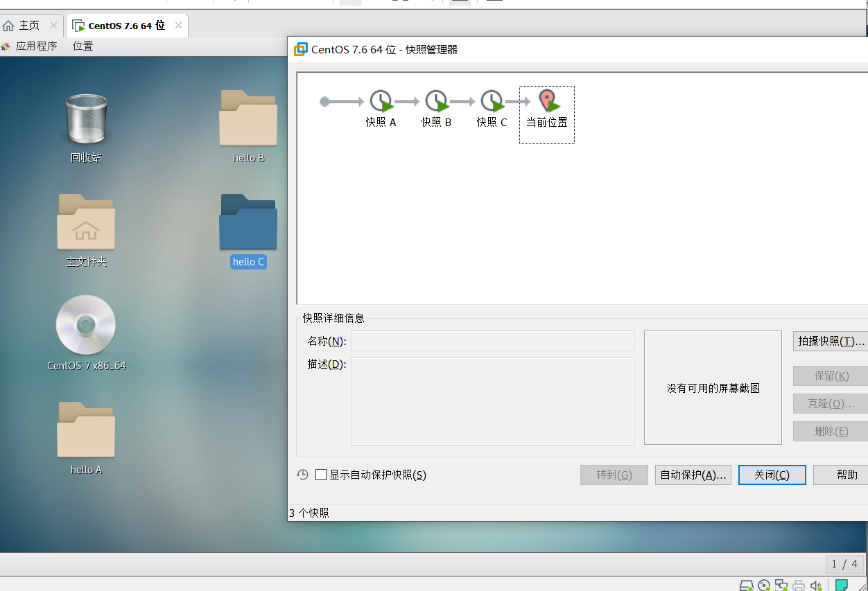Screen dimensions: 868x591
Task: Open the 位置 menu
Action: [x=83, y=46]
